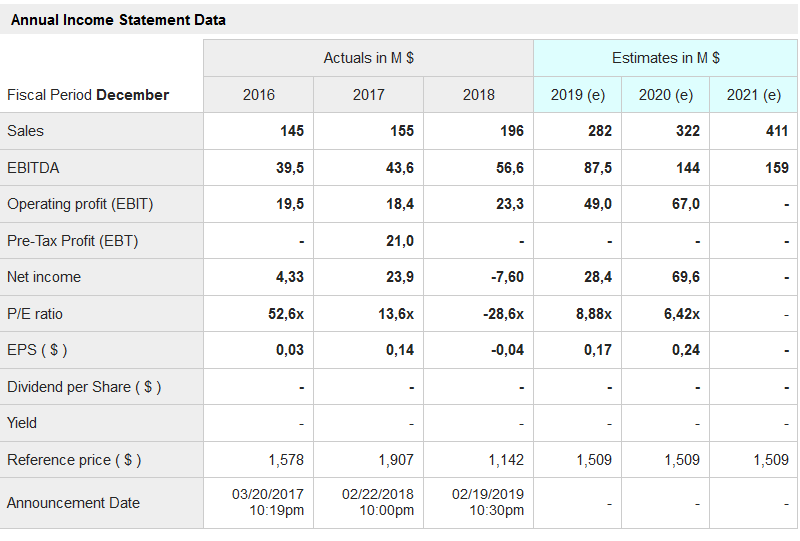The height and width of the screenshot is (541, 800).
Task: Click the 2016 P/E ratio value 52,6x
Action: coord(286,314)
